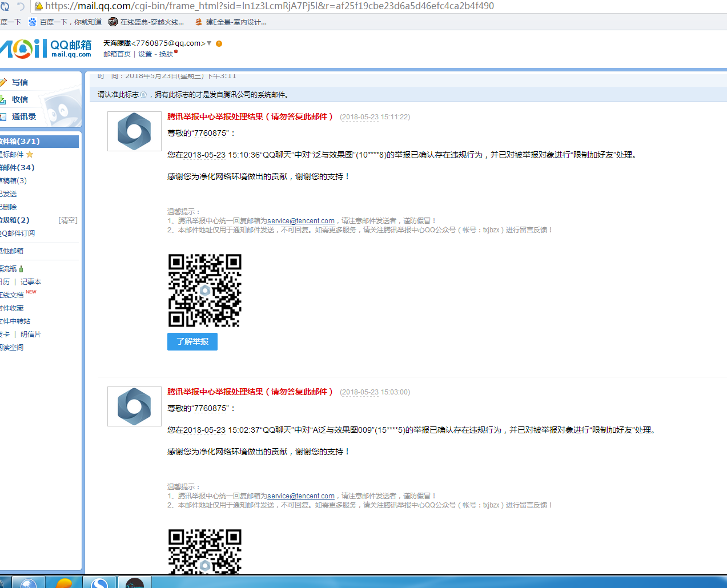Viewport: 727px width, 588px height.
Task: Click sender avatar of 15:11:22 email
Action: point(134,131)
